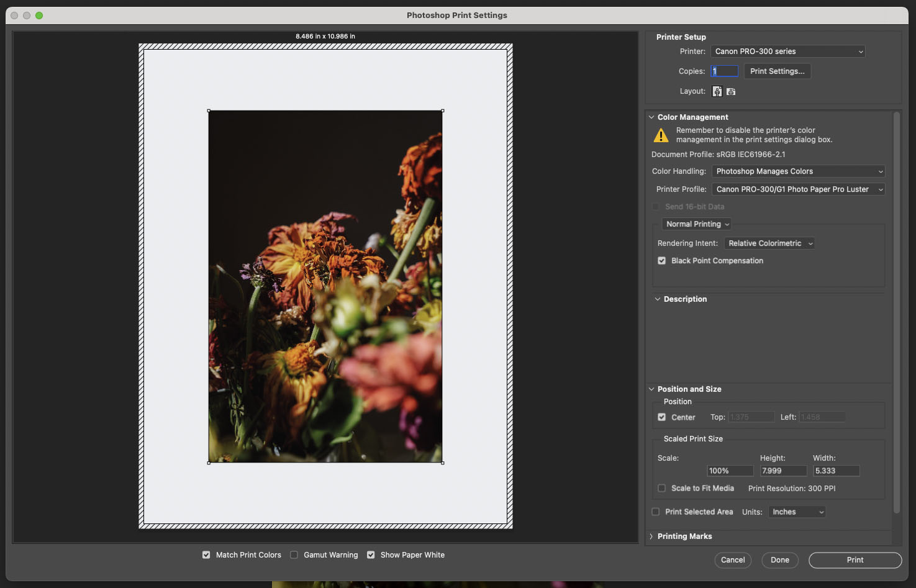Enable Print Selected Area checkbox
Screen dimensions: 916x588
point(656,512)
